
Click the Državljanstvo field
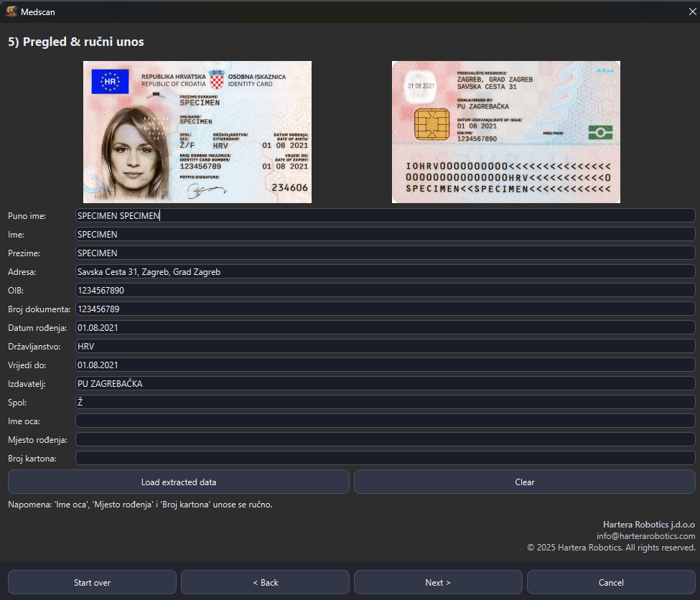(385, 346)
